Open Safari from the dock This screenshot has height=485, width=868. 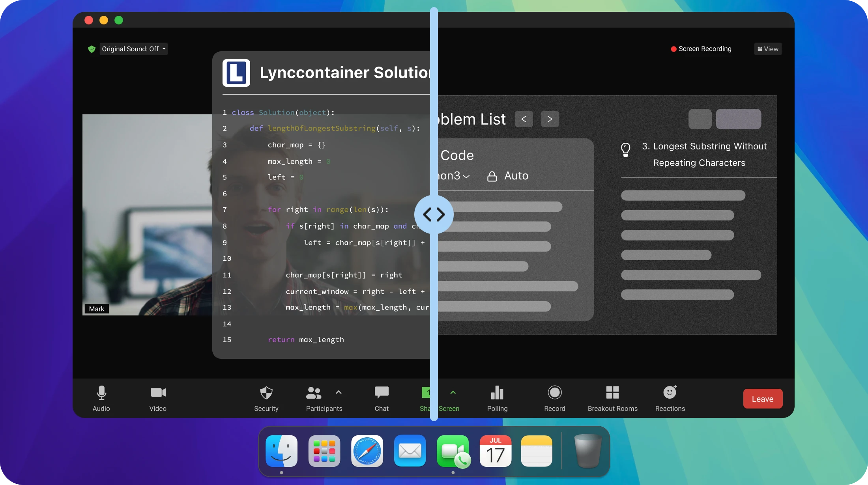[367, 451]
